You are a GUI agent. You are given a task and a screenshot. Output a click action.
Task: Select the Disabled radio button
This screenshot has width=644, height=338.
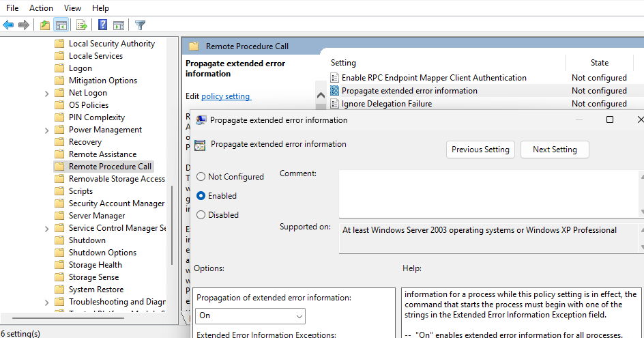click(x=201, y=214)
